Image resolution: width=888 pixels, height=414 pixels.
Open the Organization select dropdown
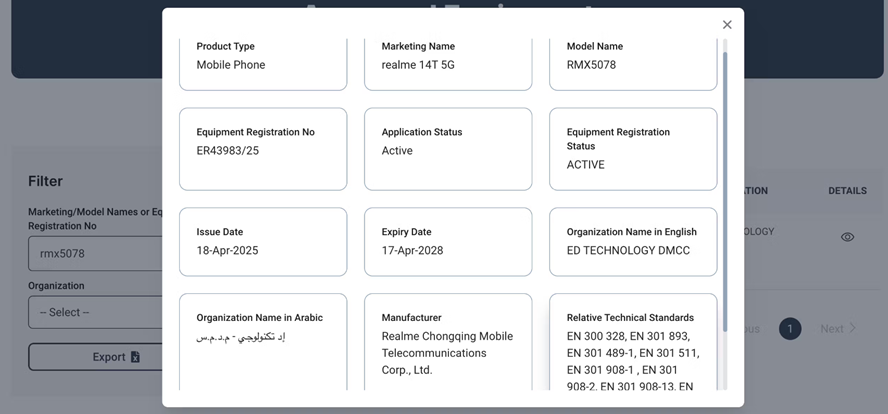95,312
